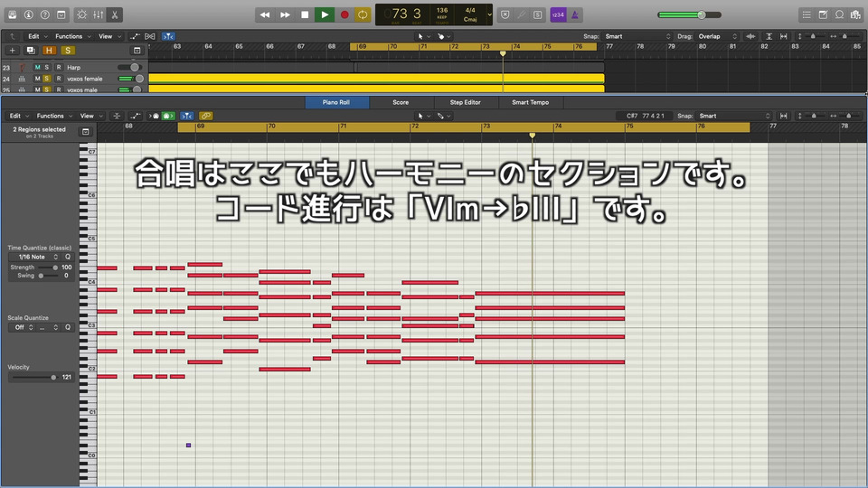Open the Library panel icon
Screen dimensions: 868x488
coord(12,14)
